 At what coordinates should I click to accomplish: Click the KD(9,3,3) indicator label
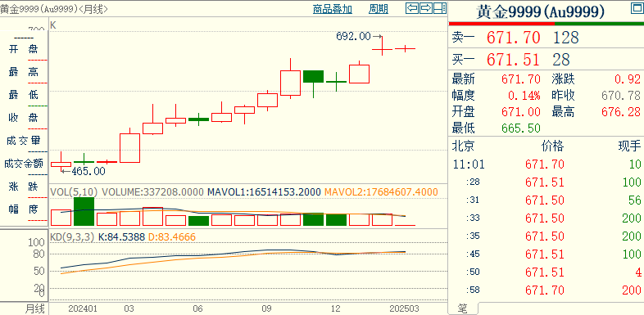(x=72, y=236)
